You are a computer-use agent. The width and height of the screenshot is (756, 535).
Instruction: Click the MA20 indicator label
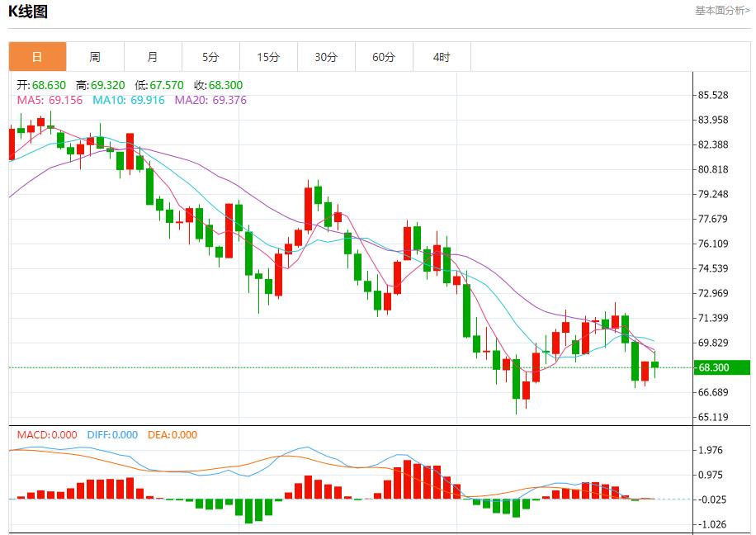(210, 100)
